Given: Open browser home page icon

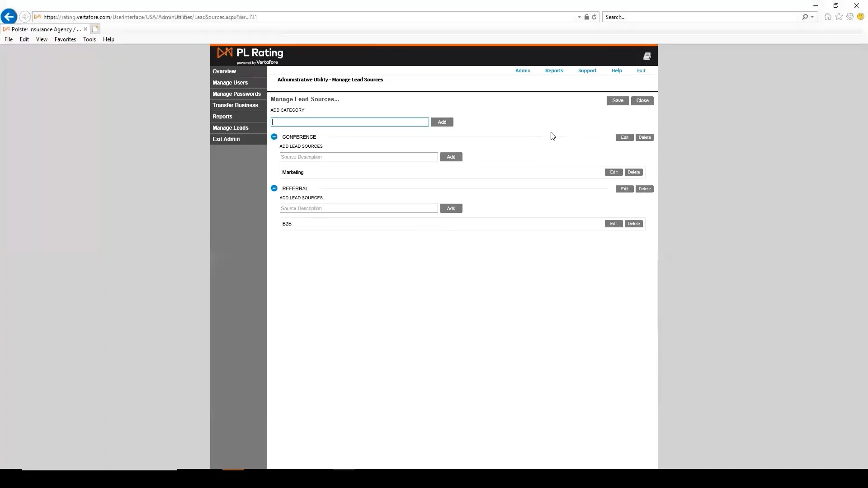Looking at the screenshot, I should [x=827, y=17].
